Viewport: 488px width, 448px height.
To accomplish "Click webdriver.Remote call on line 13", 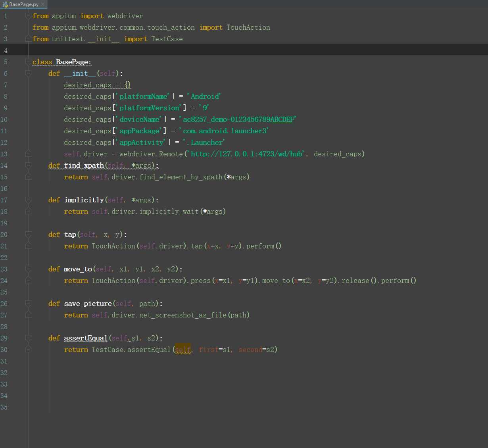I will pyautogui.click(x=151, y=154).
